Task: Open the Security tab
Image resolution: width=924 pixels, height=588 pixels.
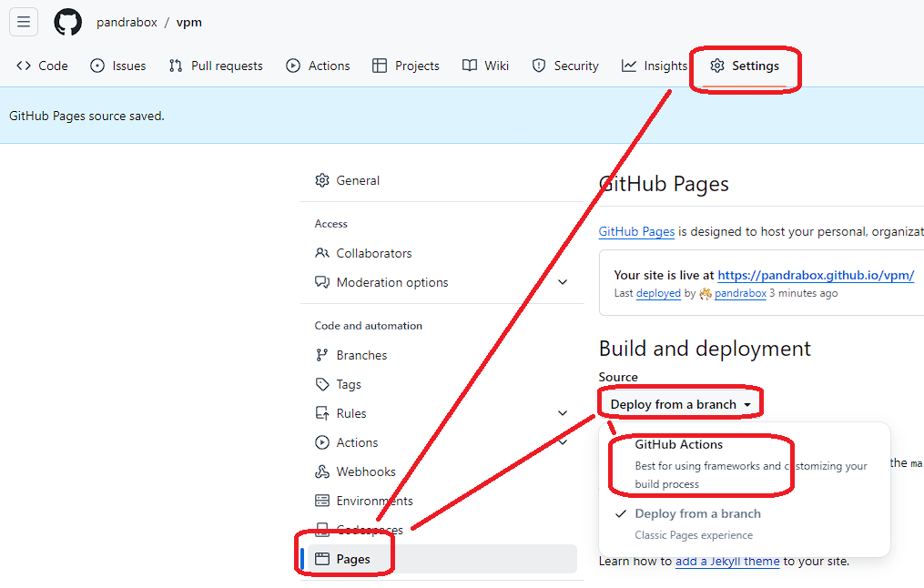Action: click(565, 66)
